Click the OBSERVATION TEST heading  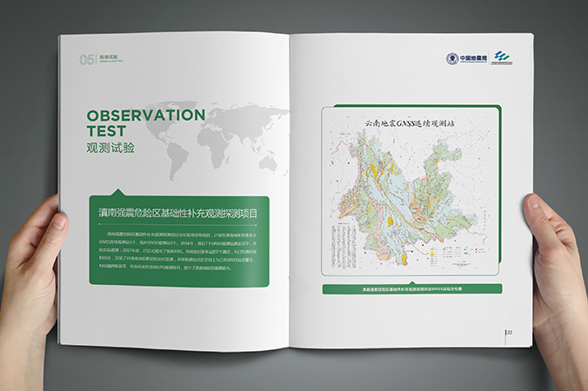(x=145, y=123)
